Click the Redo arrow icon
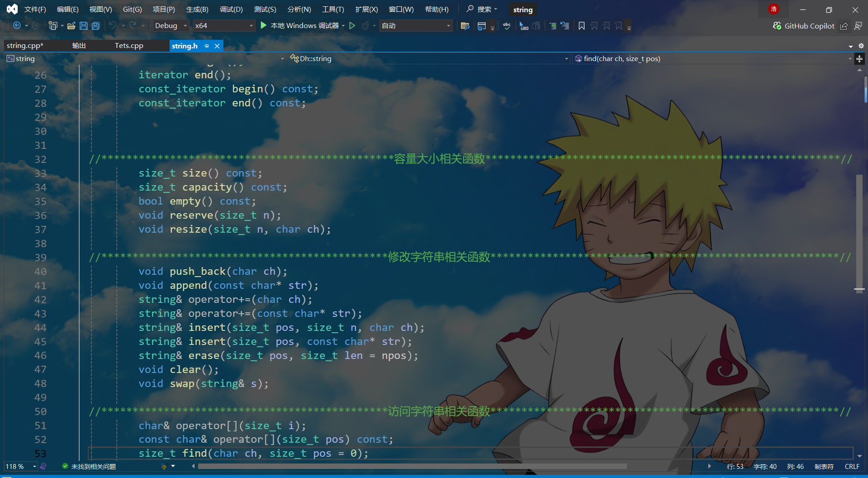The height and width of the screenshot is (478, 868). tap(133, 26)
